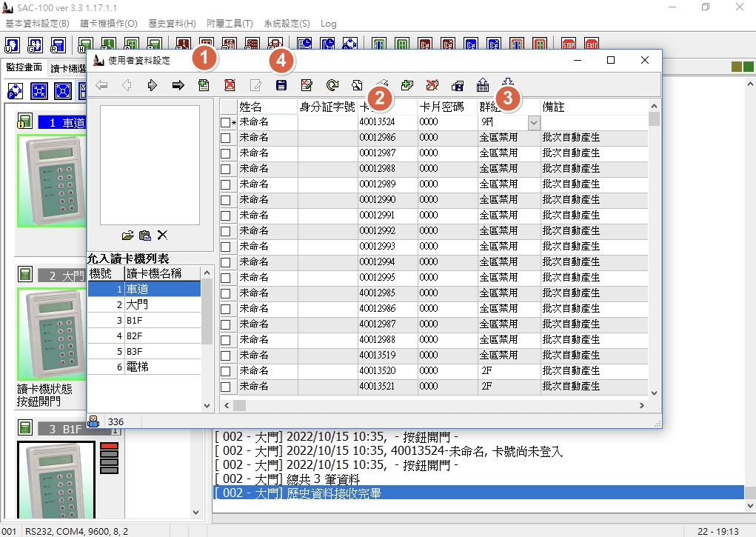Screen dimensions: 756x537
Task: Tick the checkbox for card 40013519
Action: tap(225, 356)
